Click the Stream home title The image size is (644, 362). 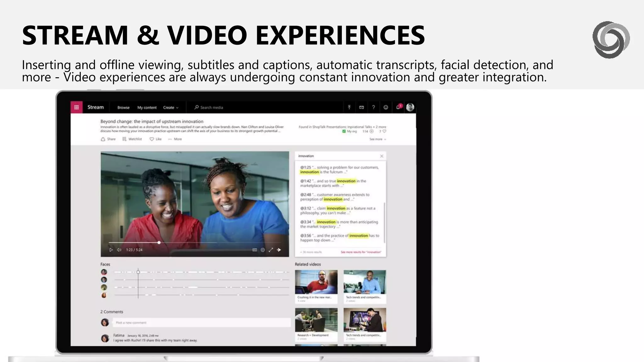(95, 107)
